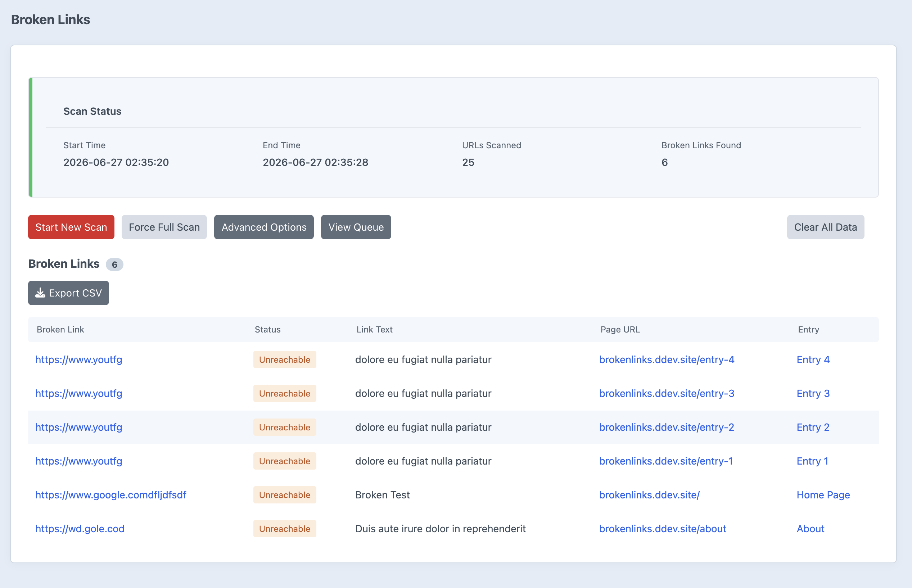The image size is (912, 588).
Task: Open the Entry 1 entry link
Action: (812, 461)
